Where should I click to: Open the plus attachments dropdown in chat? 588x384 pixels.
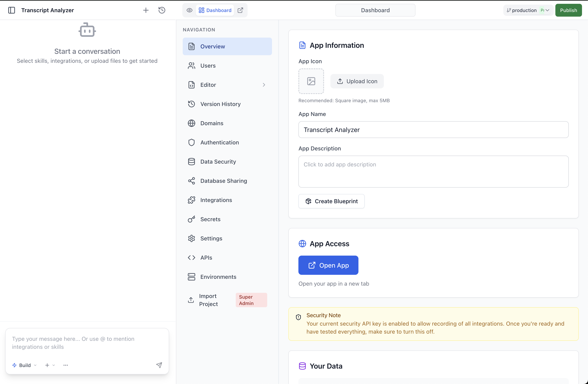50,365
